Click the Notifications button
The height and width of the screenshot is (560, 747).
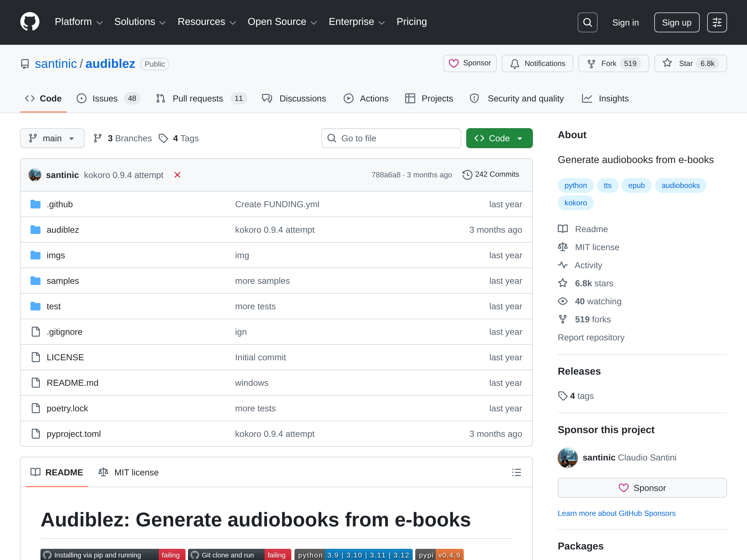point(537,63)
